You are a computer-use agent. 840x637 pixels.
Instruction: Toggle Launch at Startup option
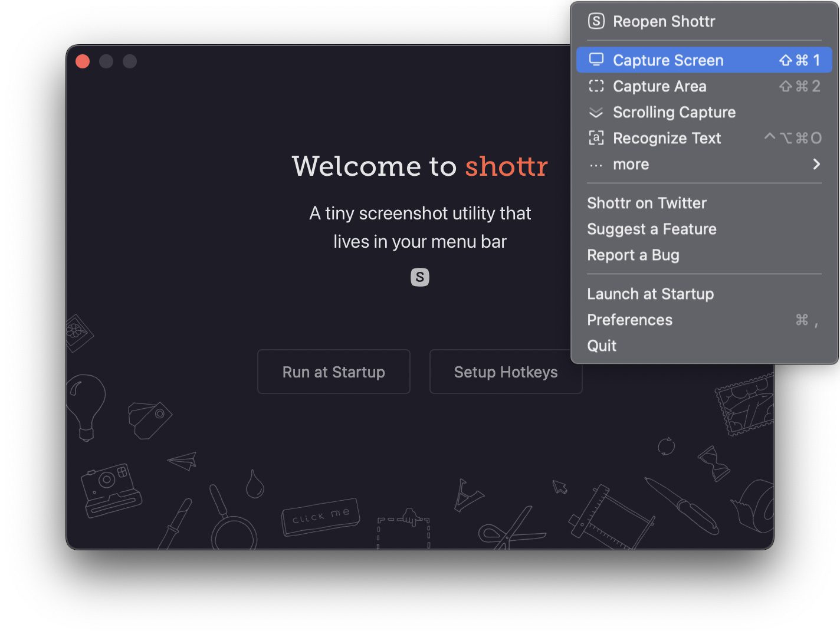point(704,294)
